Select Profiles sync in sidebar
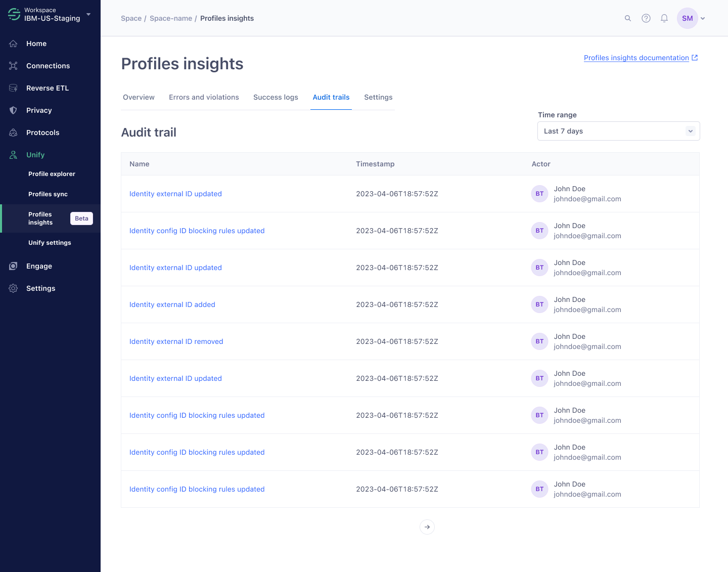Image resolution: width=728 pixels, height=572 pixels. click(48, 194)
